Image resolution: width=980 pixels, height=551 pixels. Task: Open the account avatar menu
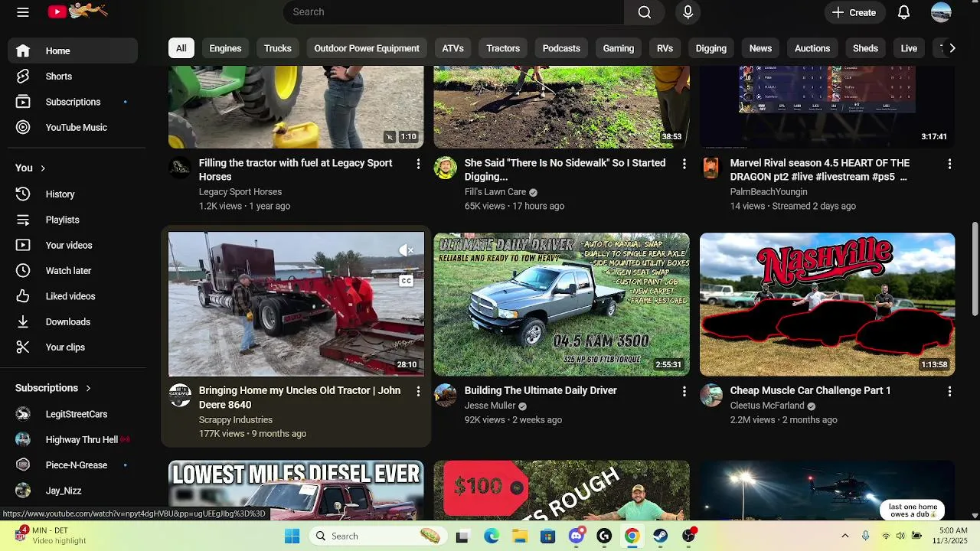pos(941,12)
